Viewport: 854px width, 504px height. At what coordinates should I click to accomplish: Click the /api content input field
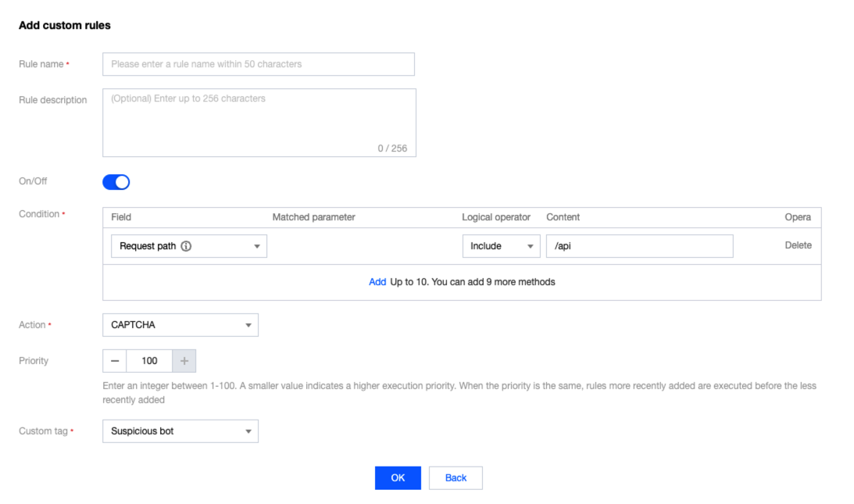point(639,246)
